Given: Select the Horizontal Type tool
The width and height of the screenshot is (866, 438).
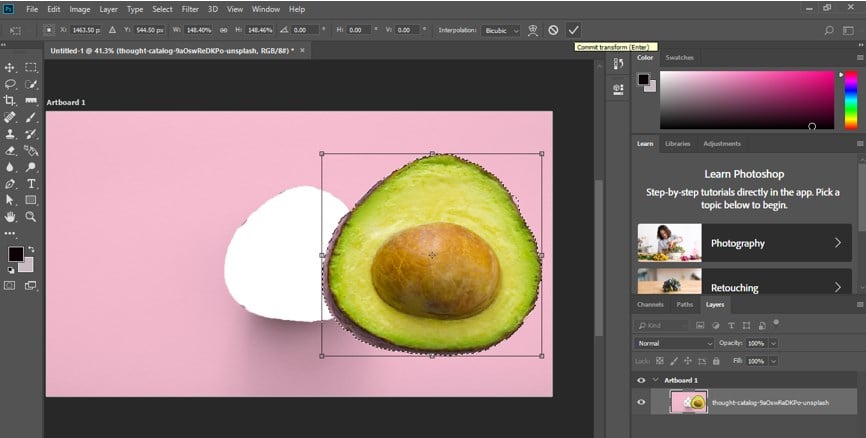Looking at the screenshot, I should [31, 183].
